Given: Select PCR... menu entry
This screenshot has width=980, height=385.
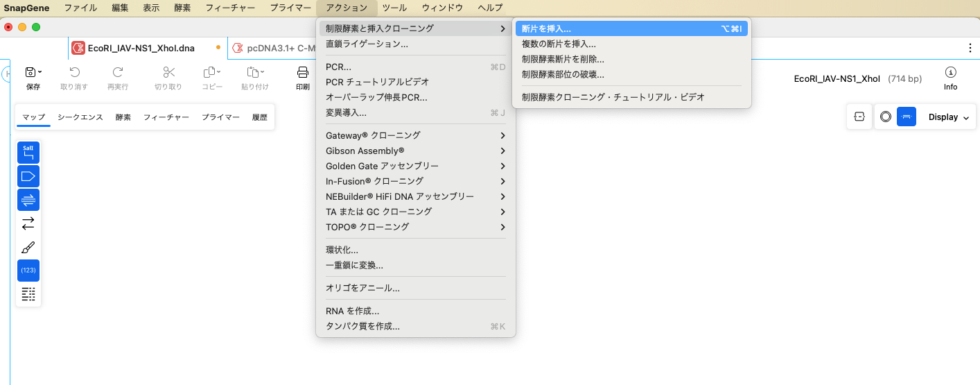Looking at the screenshot, I should point(416,67).
